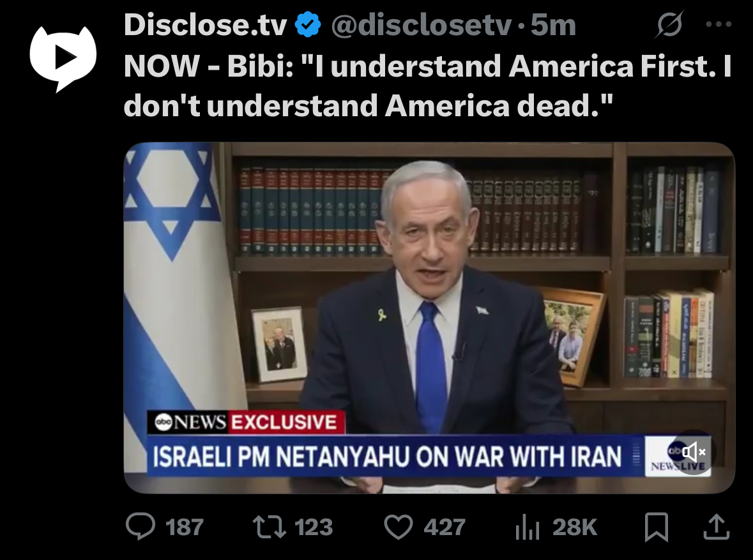
Task: Click the blue verified badge
Action: [x=307, y=25]
